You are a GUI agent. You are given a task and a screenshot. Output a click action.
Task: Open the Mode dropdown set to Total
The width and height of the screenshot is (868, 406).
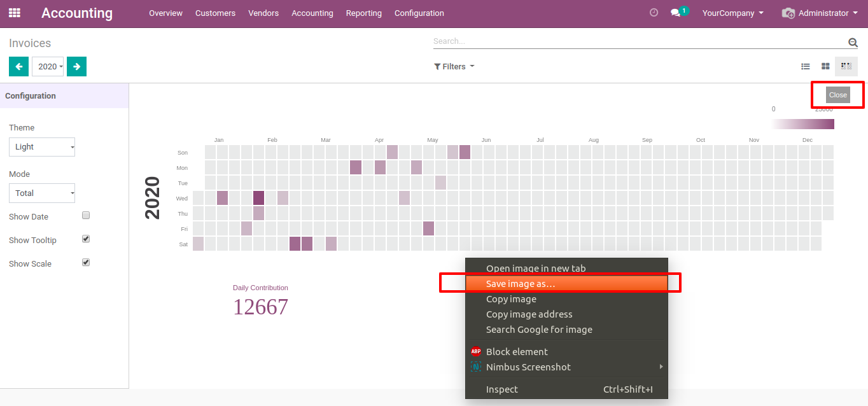point(42,193)
